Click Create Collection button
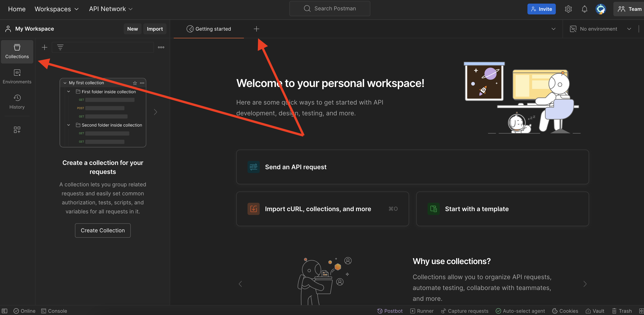644x315 pixels. coord(103,230)
